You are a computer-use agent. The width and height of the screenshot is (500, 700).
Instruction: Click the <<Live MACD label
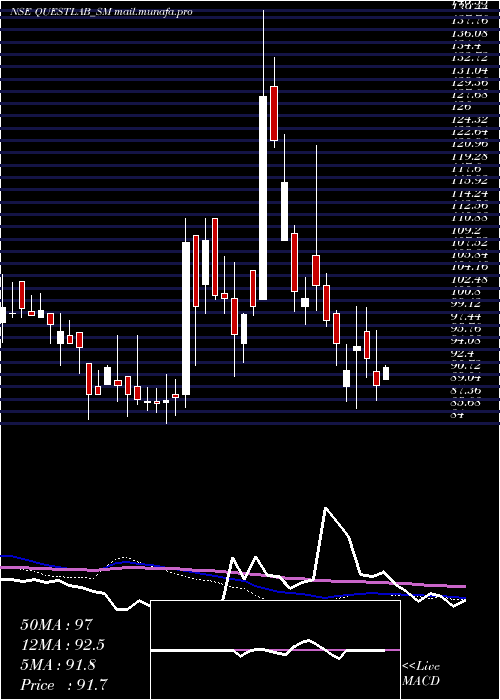tap(421, 673)
